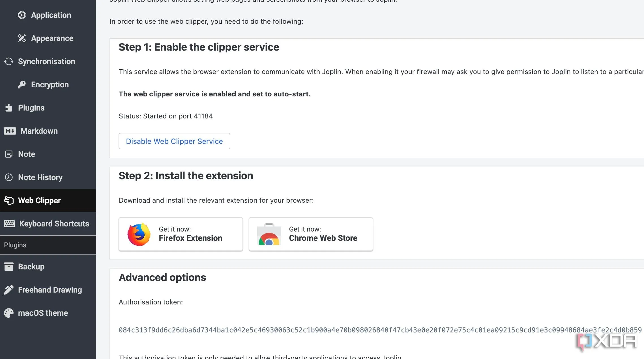Click the Advanced options heading
The width and height of the screenshot is (644, 359).
pyautogui.click(x=162, y=277)
